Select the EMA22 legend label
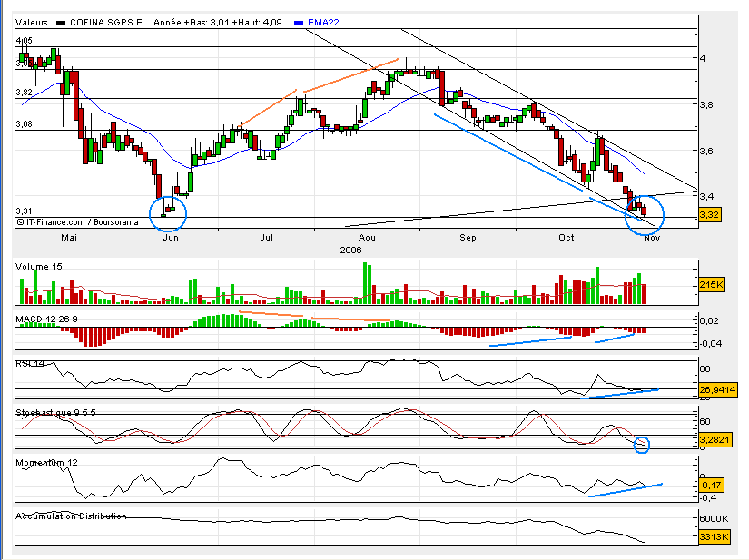The height and width of the screenshot is (560, 749). coord(323,23)
